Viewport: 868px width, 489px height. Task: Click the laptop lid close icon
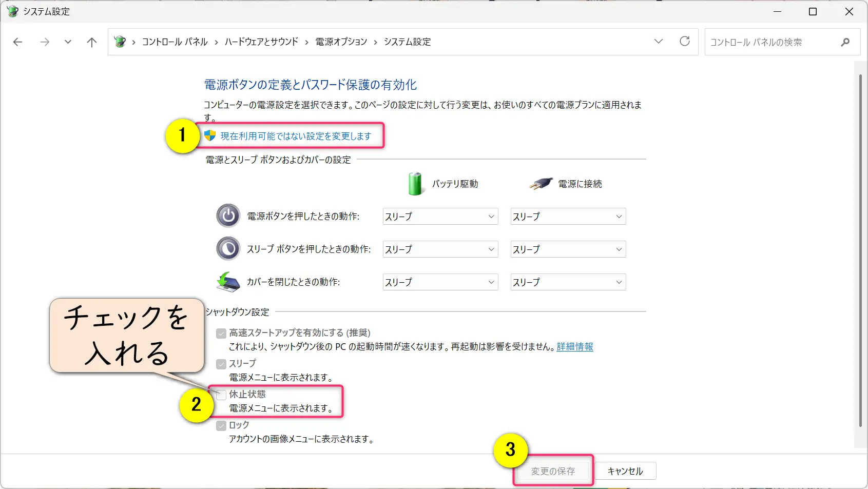(228, 282)
